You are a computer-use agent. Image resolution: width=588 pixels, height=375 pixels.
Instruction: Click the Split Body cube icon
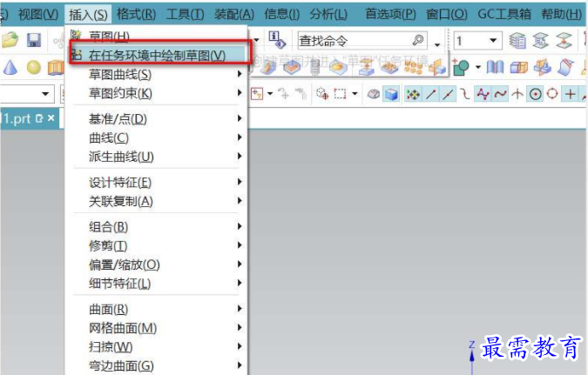[518, 68]
